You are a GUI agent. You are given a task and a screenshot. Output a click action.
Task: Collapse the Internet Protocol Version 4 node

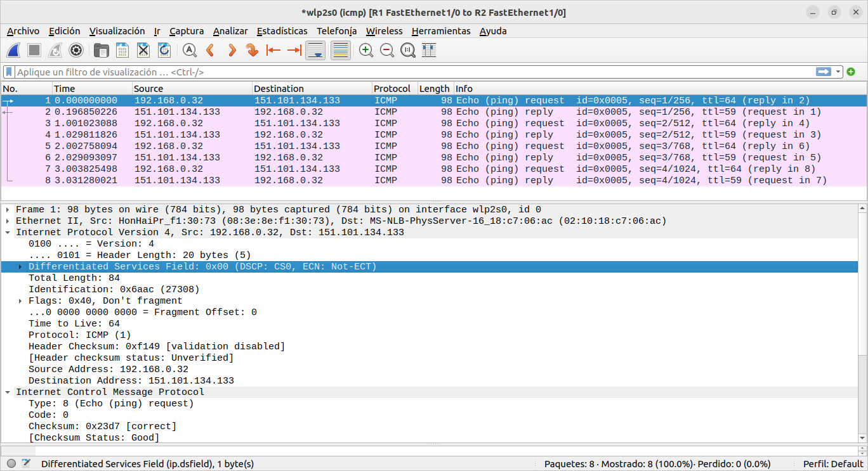point(8,232)
